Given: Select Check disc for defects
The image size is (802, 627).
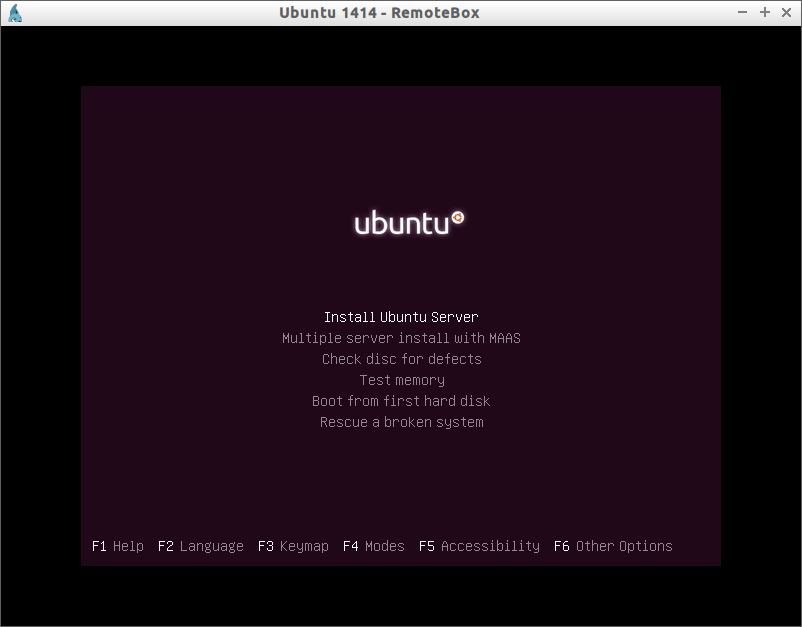Looking at the screenshot, I should click(402, 359).
